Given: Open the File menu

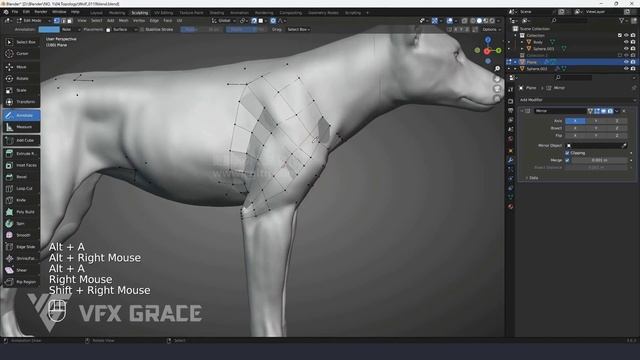Looking at the screenshot, I should (15, 12).
